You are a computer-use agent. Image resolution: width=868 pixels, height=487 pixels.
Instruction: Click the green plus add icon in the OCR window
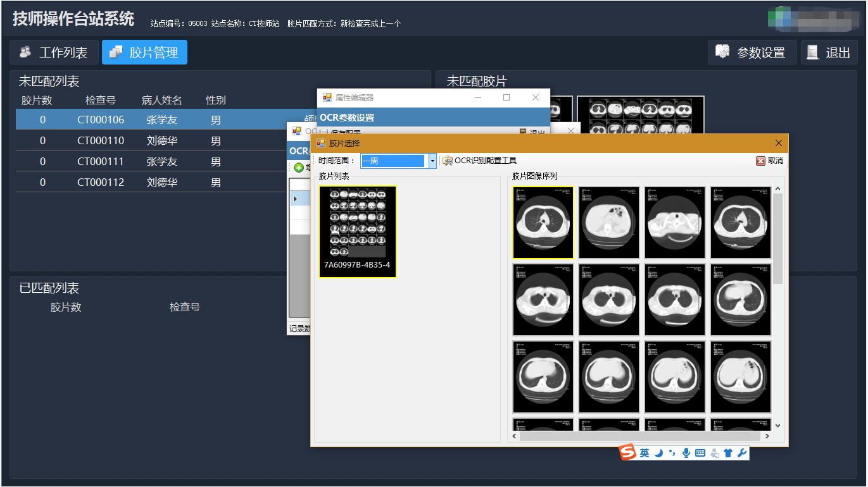pos(299,168)
